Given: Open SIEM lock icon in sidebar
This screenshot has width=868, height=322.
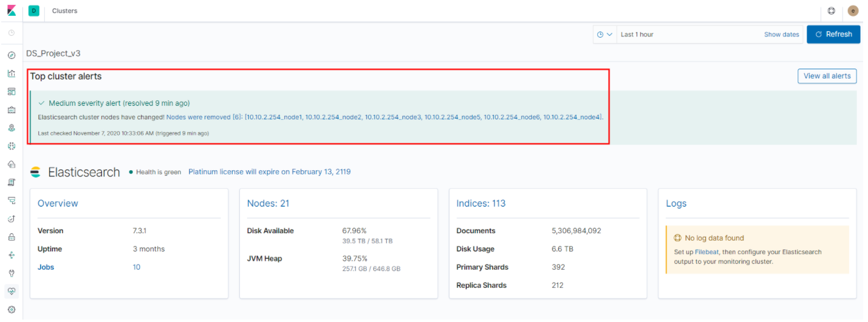Looking at the screenshot, I should point(12,237).
